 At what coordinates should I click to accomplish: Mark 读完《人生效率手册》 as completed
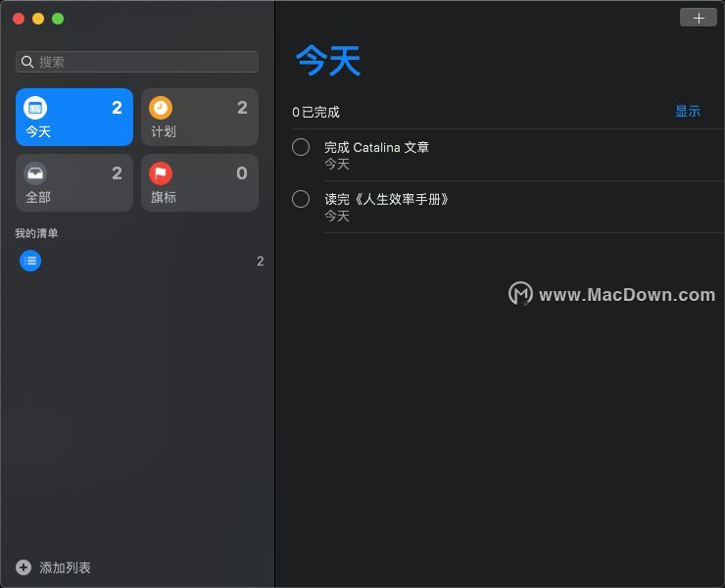[301, 199]
